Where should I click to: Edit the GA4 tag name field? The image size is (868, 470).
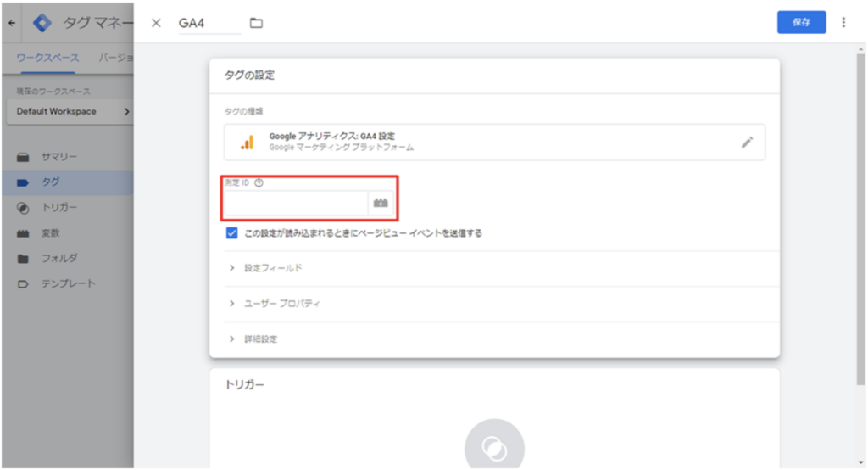[210, 23]
